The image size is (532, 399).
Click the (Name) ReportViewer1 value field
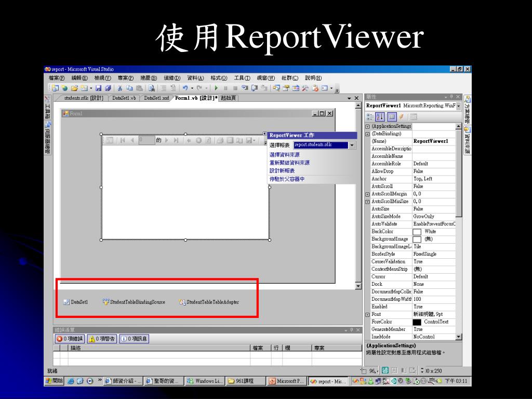pos(434,141)
